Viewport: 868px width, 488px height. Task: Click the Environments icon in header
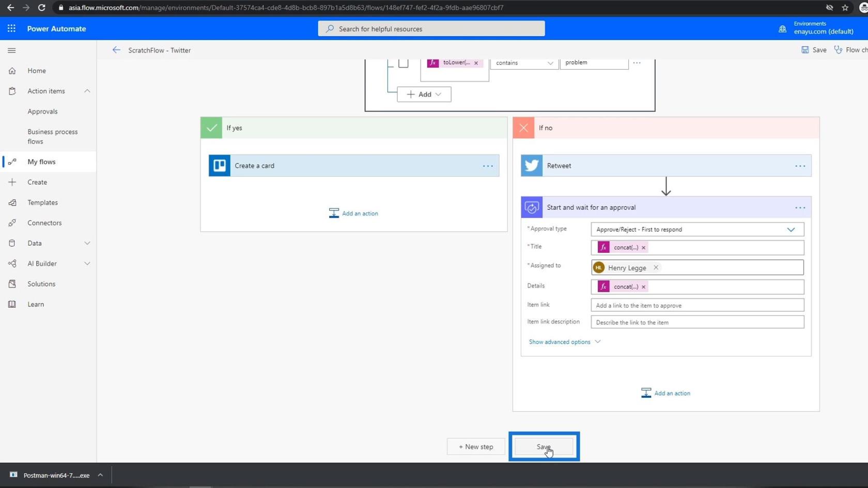click(782, 29)
